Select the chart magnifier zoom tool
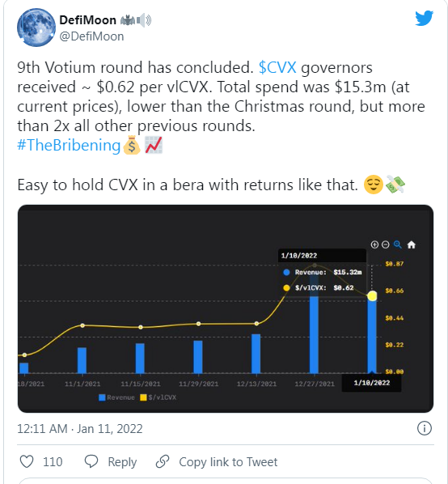This screenshot has height=484, width=448. 398,244
